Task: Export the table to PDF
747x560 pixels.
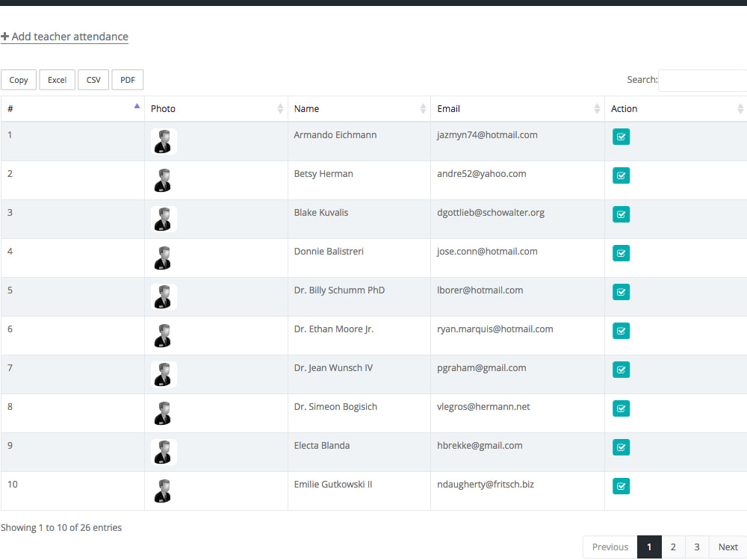Action: point(127,79)
